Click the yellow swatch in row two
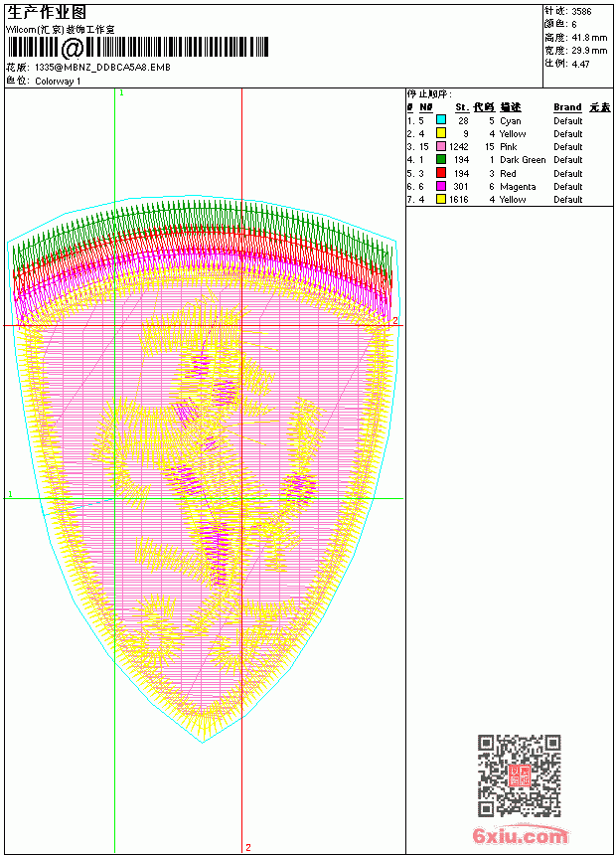 point(441,133)
